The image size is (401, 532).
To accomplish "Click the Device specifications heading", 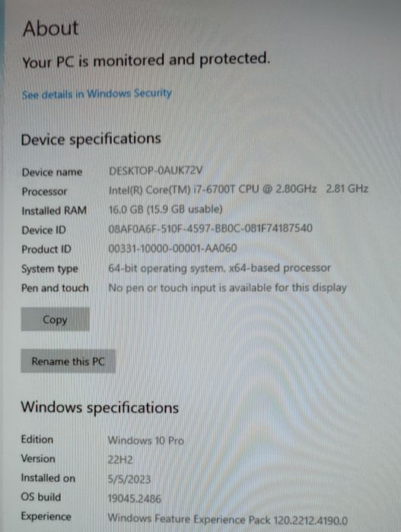I will click(91, 139).
